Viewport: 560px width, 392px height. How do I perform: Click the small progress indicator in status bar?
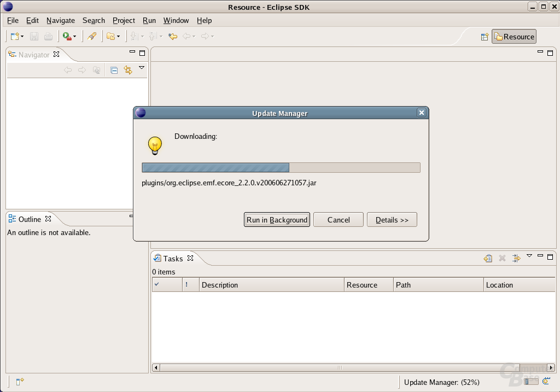[x=531, y=382]
